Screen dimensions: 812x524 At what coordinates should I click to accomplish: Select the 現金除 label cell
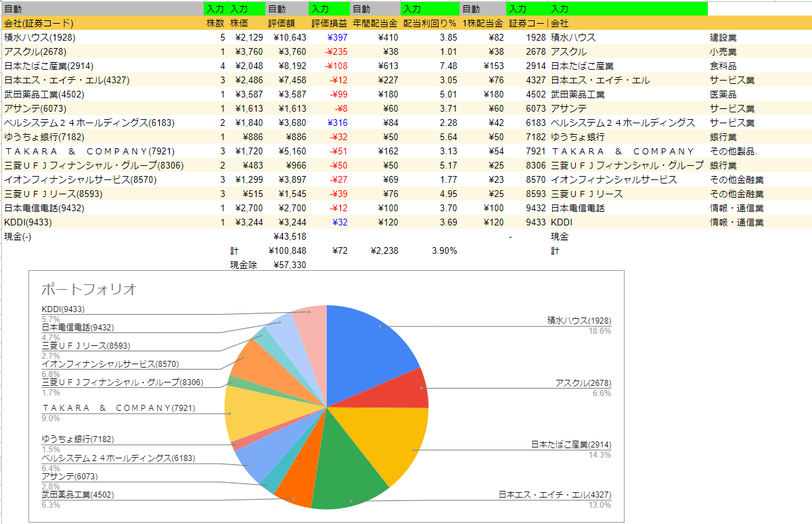pos(246,265)
